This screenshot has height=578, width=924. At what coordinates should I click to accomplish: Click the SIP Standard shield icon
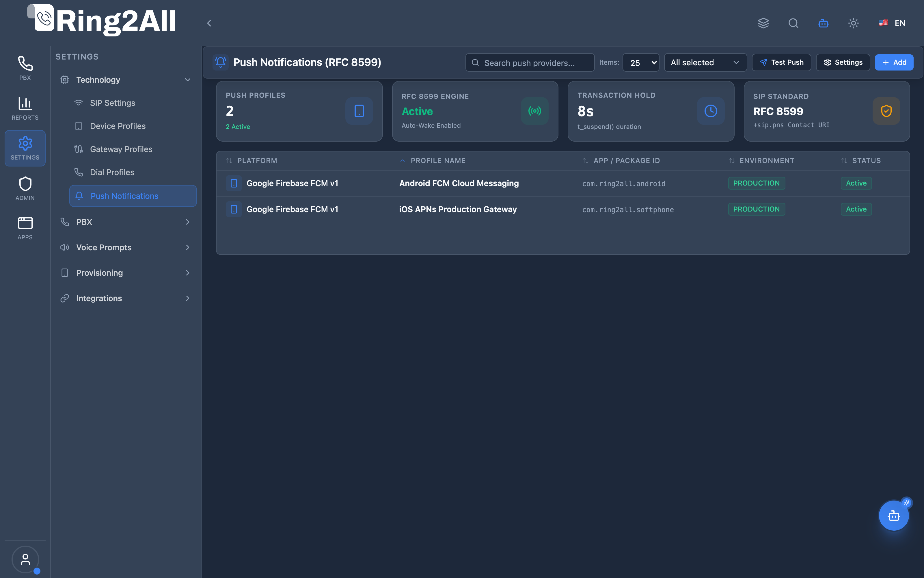(x=886, y=111)
